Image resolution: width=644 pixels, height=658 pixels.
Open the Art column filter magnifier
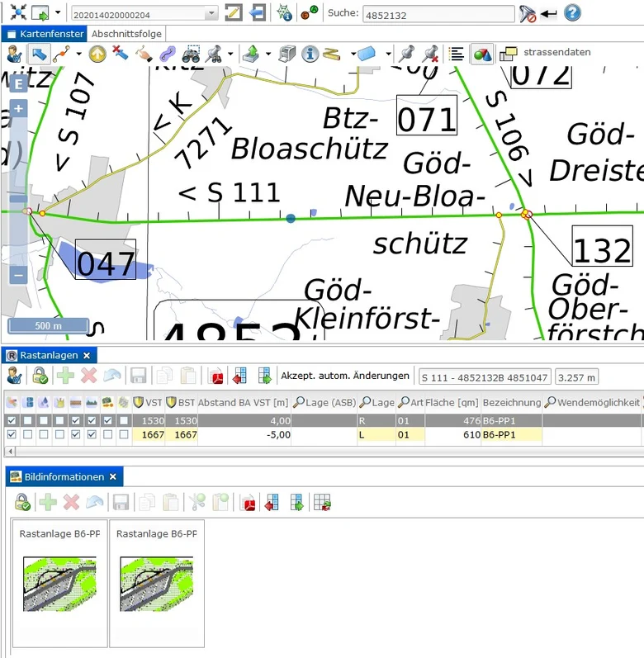404,402
